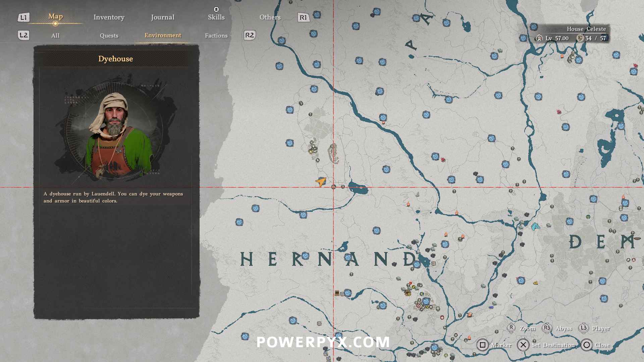Open the Others tab
The width and height of the screenshot is (644, 362).
coord(270,17)
